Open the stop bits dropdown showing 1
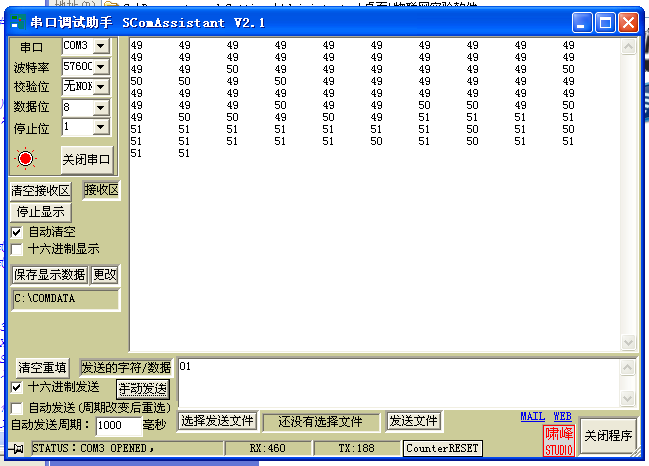649x466 pixels. pyautogui.click(x=101, y=127)
